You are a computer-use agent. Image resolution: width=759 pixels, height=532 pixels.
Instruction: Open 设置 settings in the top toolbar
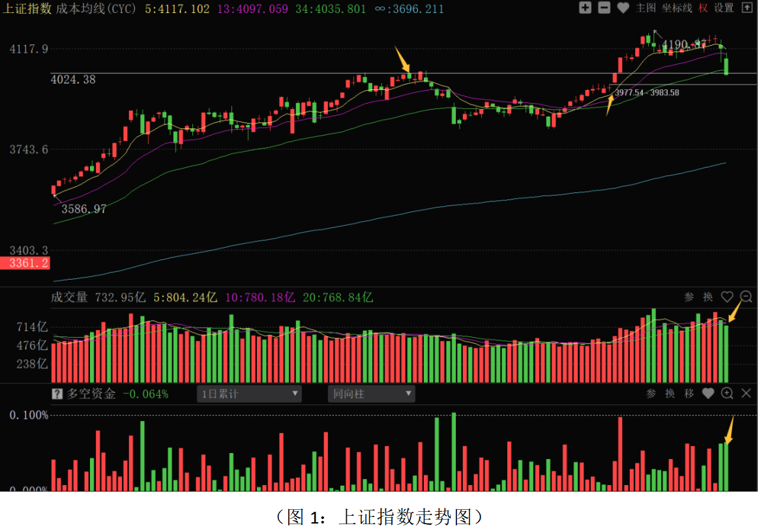point(724,8)
